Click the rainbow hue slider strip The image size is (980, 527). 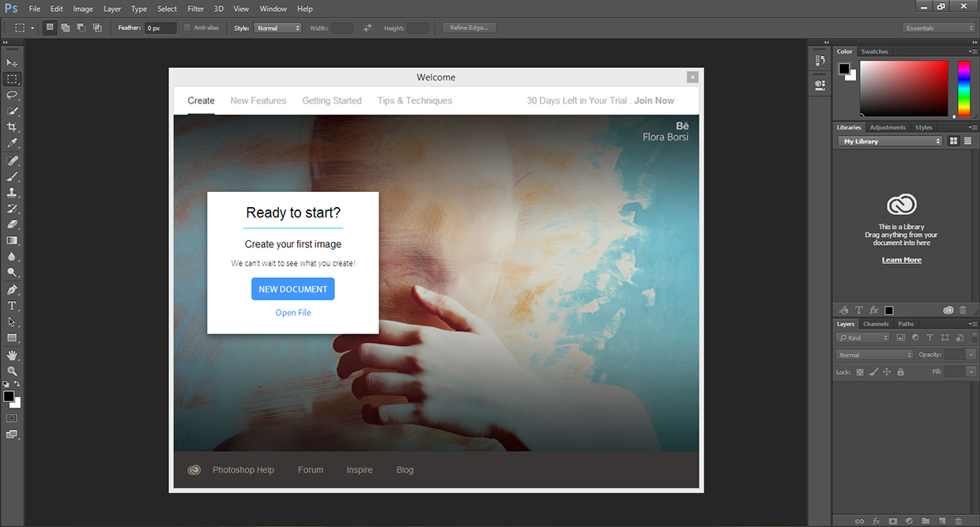(x=964, y=87)
